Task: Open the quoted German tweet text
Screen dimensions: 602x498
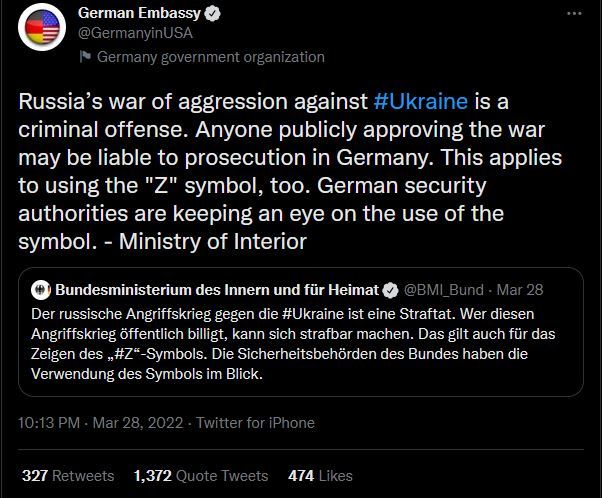Action: pyautogui.click(x=293, y=344)
